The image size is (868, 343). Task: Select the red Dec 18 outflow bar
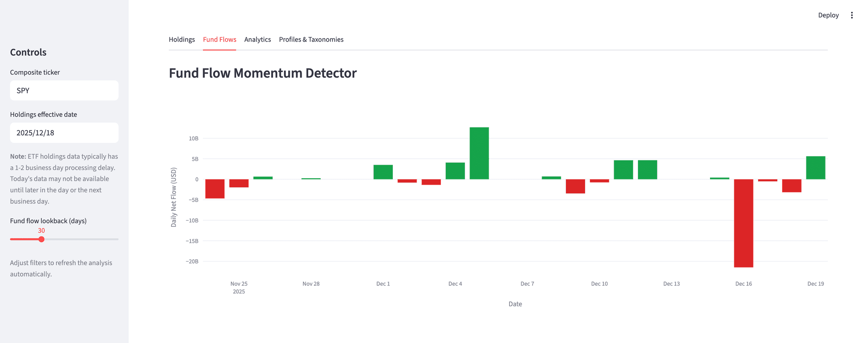tap(792, 186)
